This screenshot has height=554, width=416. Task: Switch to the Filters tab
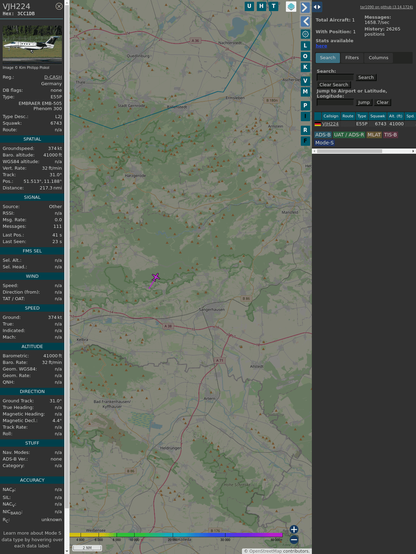(352, 58)
